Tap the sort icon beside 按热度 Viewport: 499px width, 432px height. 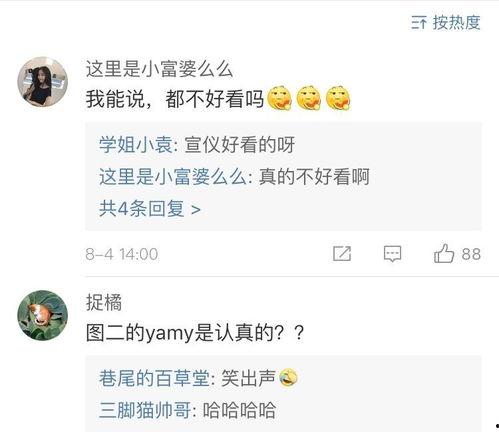point(419,23)
